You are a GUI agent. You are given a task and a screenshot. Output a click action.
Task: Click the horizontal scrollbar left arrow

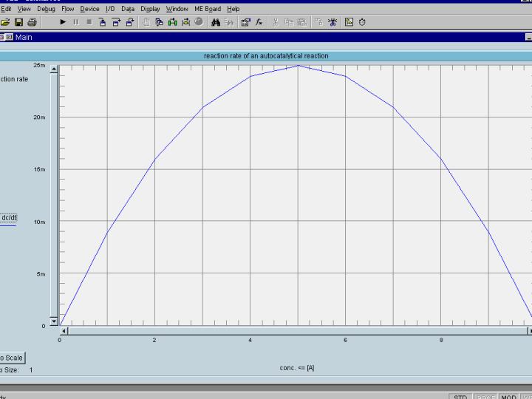[64, 330]
